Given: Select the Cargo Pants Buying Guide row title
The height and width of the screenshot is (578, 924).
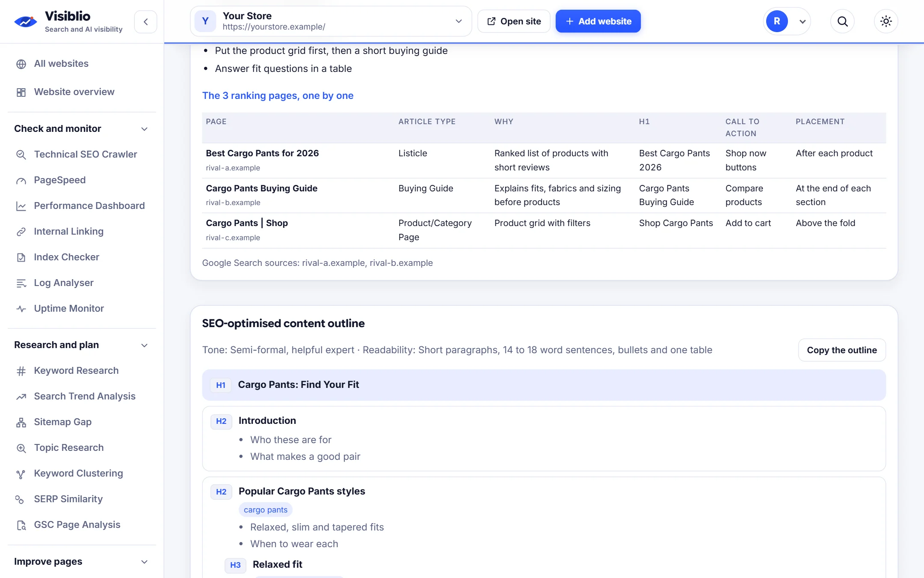Looking at the screenshot, I should [x=261, y=188].
